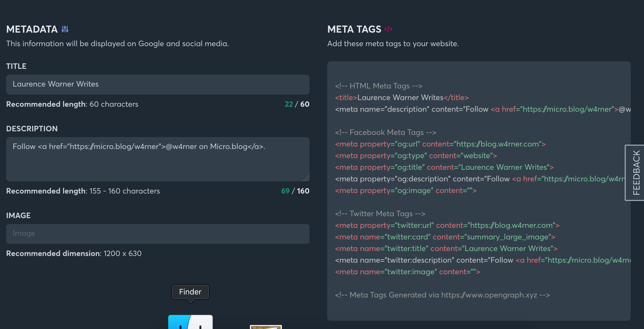644x329 pixels.
Task: Select the og:url meta tag line
Action: 440,144
